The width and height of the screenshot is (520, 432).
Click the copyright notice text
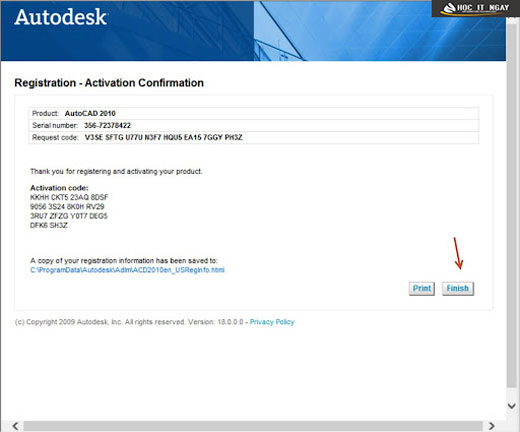(x=129, y=322)
